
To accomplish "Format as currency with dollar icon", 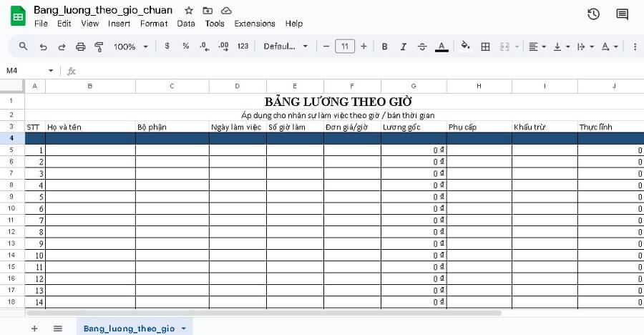I will (x=167, y=46).
